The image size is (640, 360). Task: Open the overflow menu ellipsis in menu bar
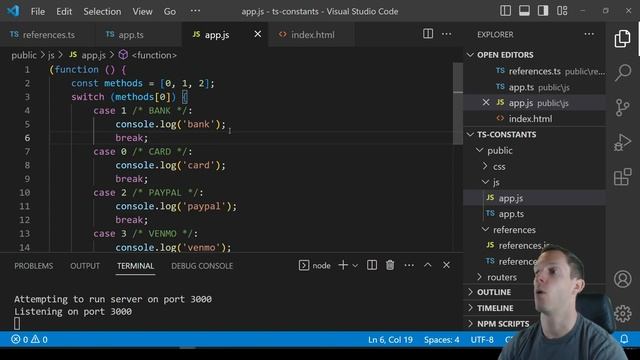[x=196, y=11]
